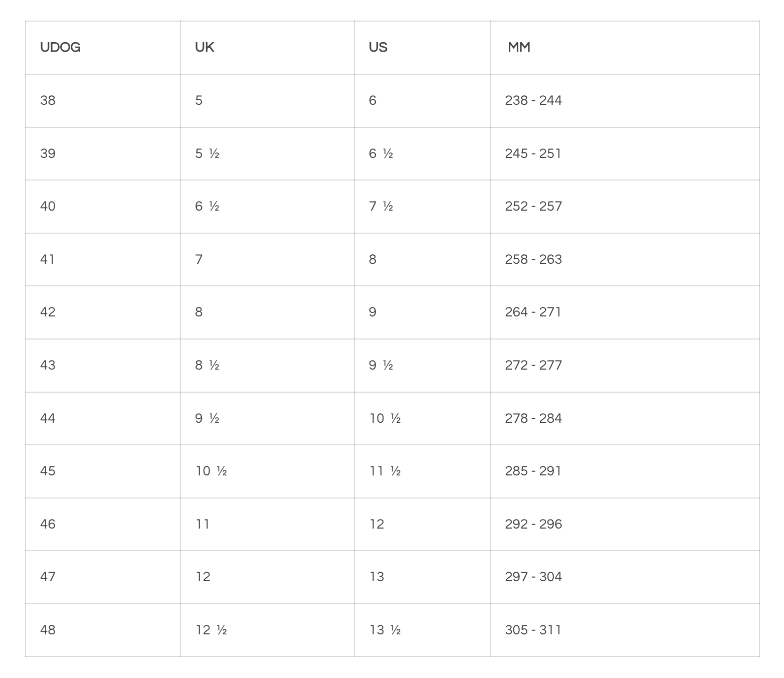This screenshot has height=678, width=784.
Task: Click the MM column header
Action: click(519, 47)
